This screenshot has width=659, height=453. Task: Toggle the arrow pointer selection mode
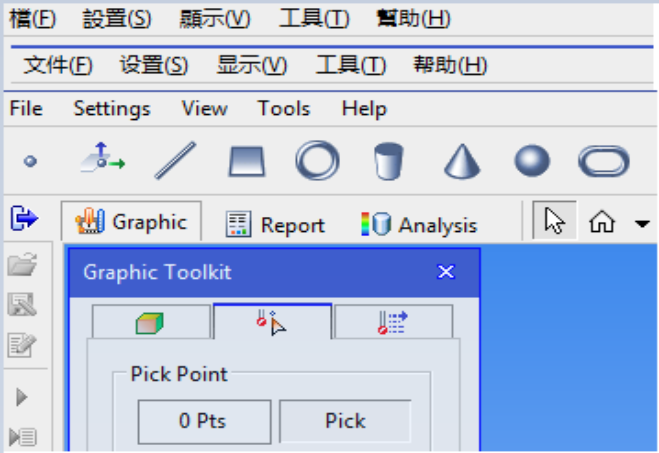point(554,221)
